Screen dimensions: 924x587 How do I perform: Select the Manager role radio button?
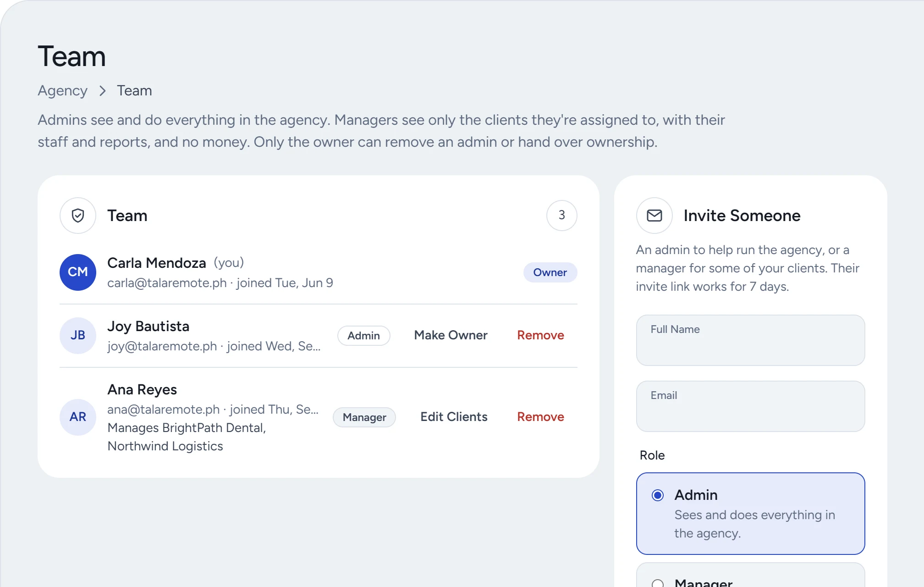coord(658,583)
